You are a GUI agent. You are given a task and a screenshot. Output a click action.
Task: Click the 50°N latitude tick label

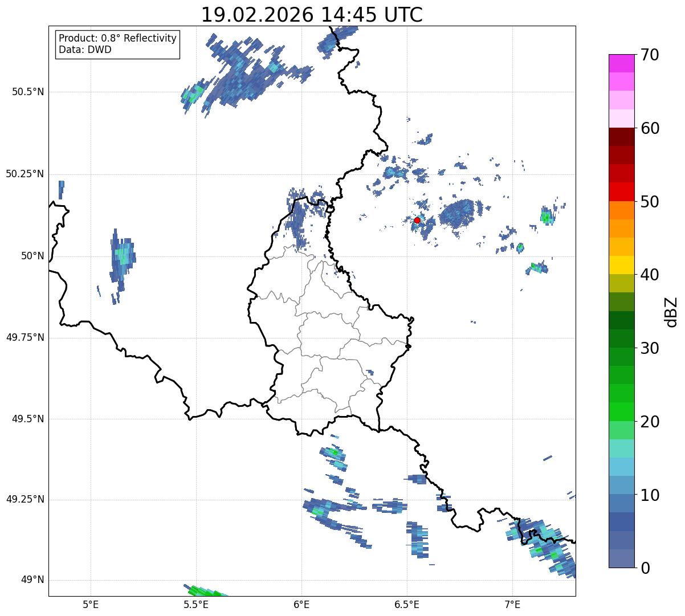(x=32, y=256)
